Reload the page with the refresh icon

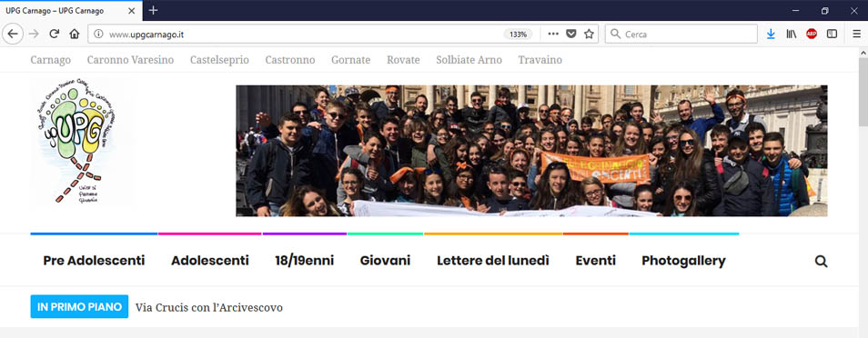(x=55, y=34)
